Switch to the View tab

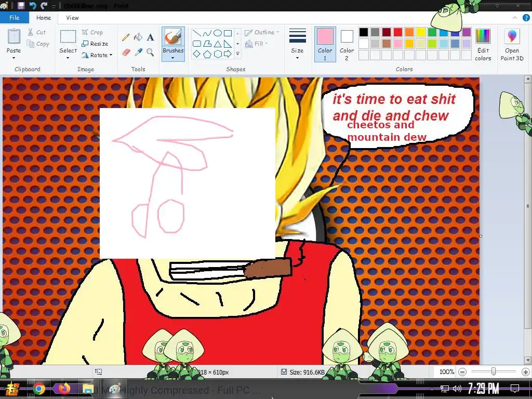pos(72,18)
